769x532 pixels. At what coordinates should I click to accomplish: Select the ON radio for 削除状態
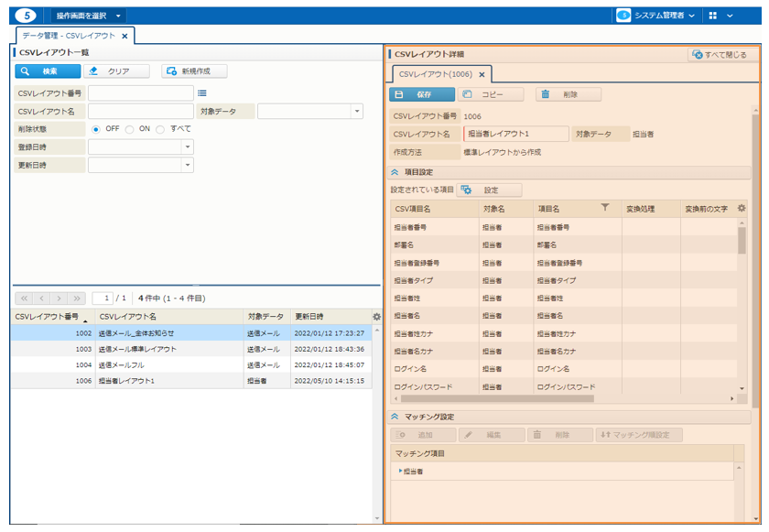tap(129, 129)
